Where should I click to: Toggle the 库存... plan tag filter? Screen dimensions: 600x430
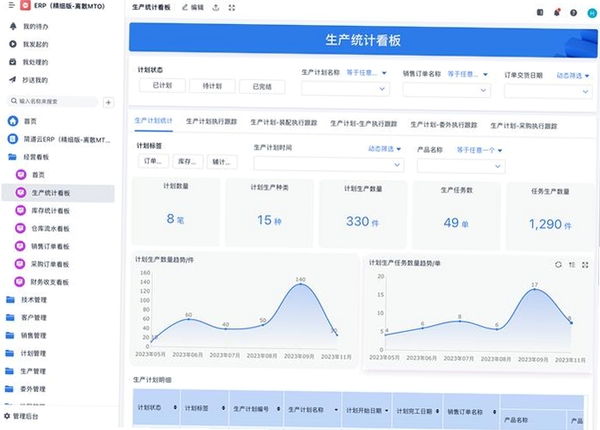click(x=188, y=161)
